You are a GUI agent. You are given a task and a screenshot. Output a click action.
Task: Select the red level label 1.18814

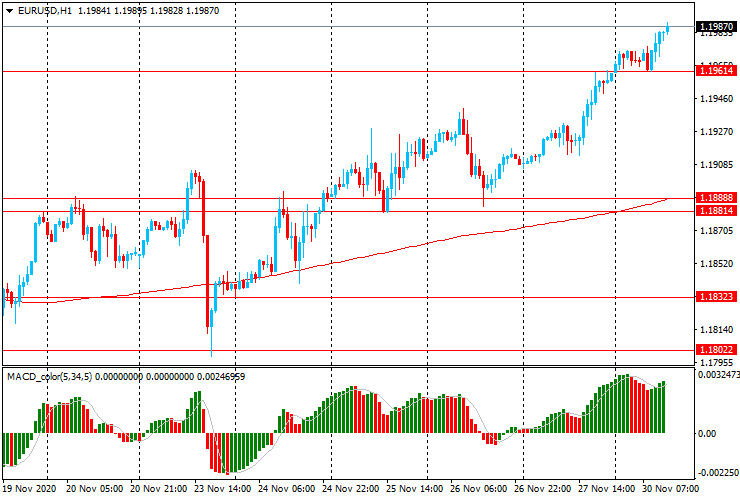coord(716,211)
